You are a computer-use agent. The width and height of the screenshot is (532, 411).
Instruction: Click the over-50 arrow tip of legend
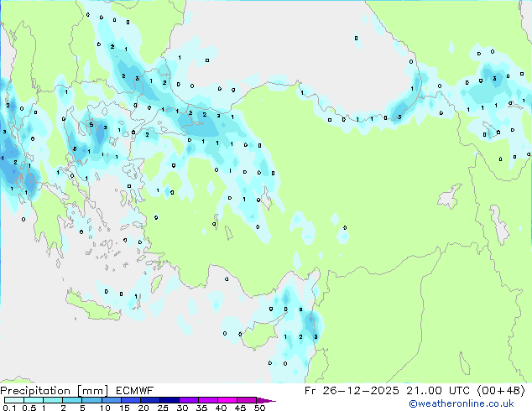[x=266, y=401]
